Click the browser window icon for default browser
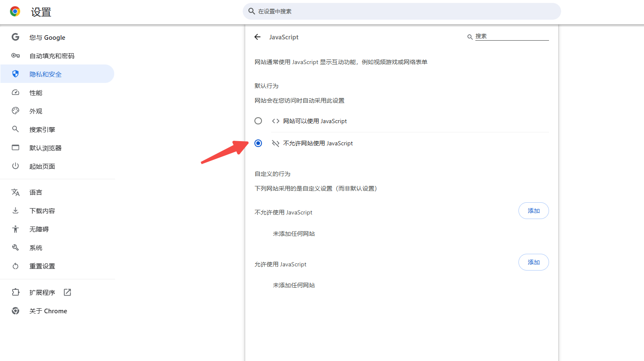Screen dimensions: 644x361 (15, 147)
